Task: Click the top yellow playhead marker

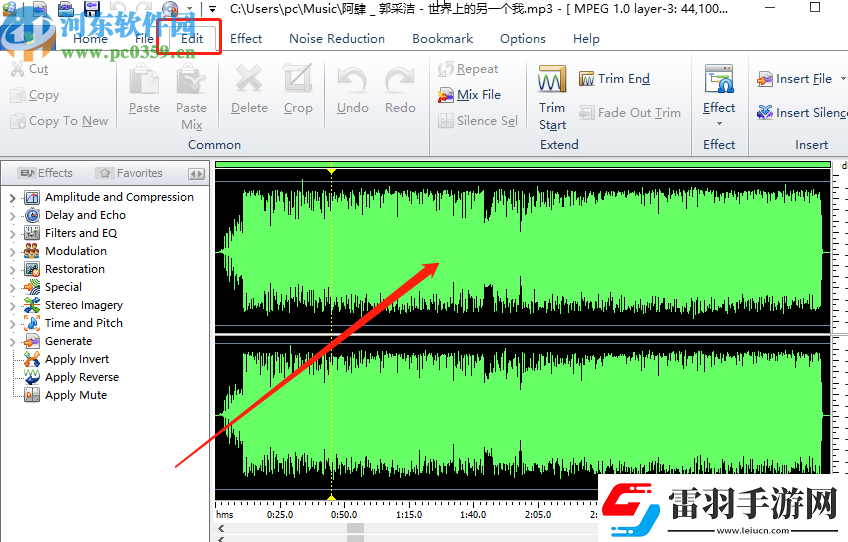Action: [x=332, y=171]
